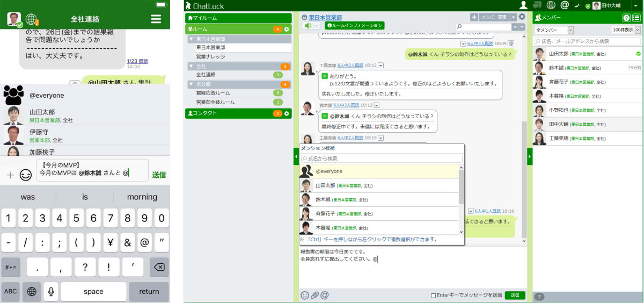
Task: Collapse the 未分類 group in room tree
Action: tap(191, 84)
